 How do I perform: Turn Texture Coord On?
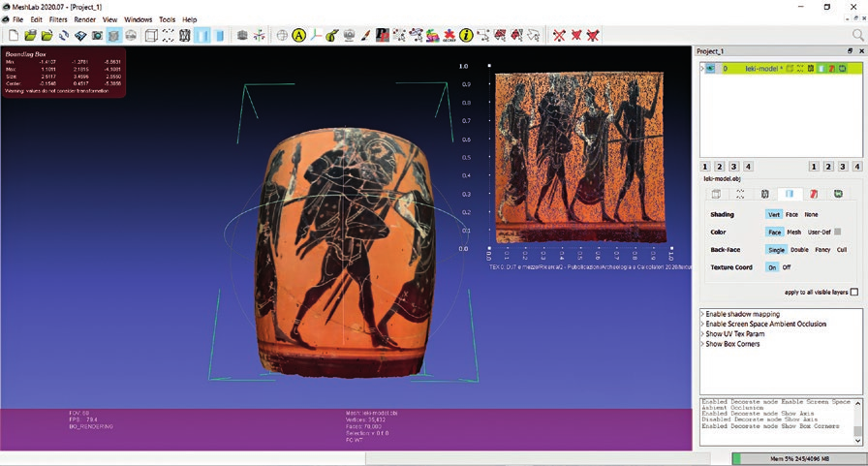(772, 267)
